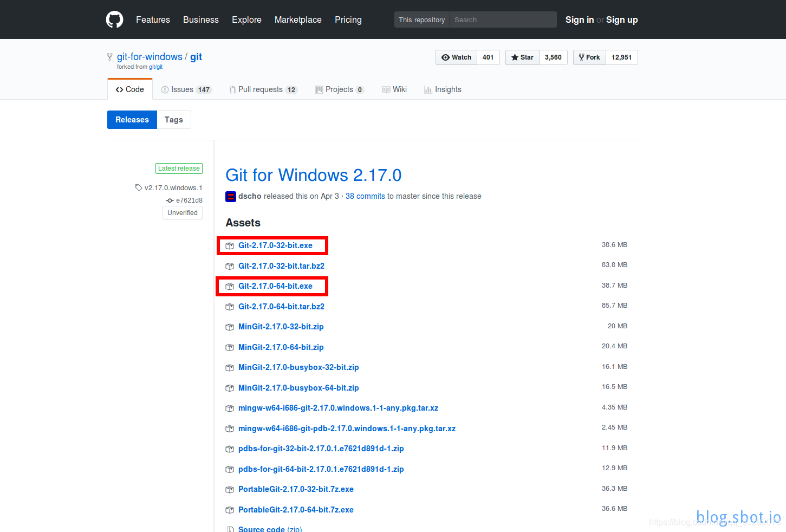Click package icon beside Git-2.17.0-32-bit.tar.bz2
The height and width of the screenshot is (532, 786).
point(230,266)
